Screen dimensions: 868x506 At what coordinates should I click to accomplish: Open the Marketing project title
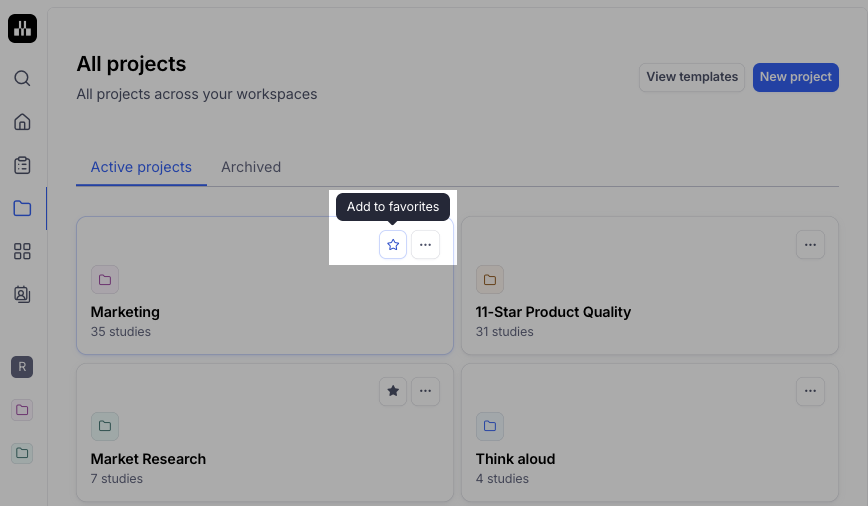click(x=125, y=312)
